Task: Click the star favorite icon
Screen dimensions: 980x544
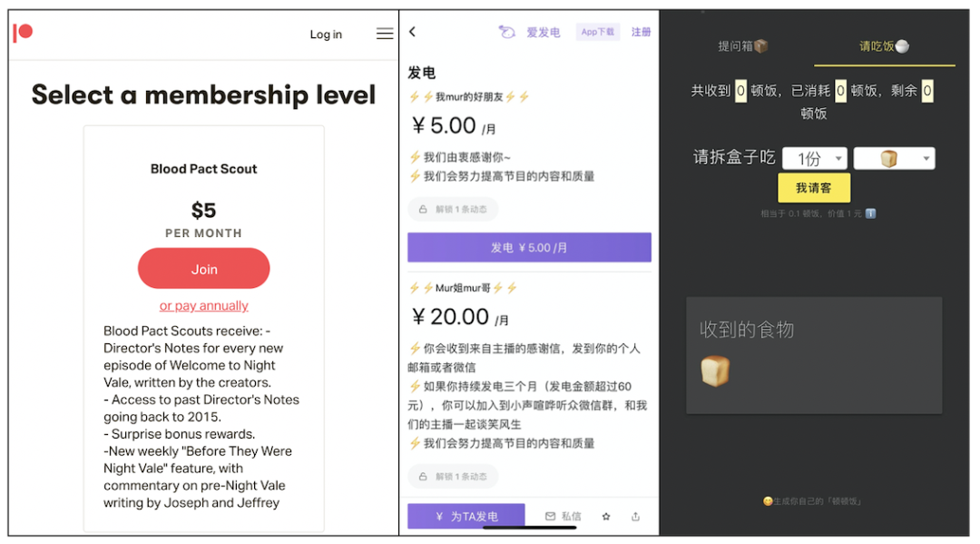Action: click(605, 517)
